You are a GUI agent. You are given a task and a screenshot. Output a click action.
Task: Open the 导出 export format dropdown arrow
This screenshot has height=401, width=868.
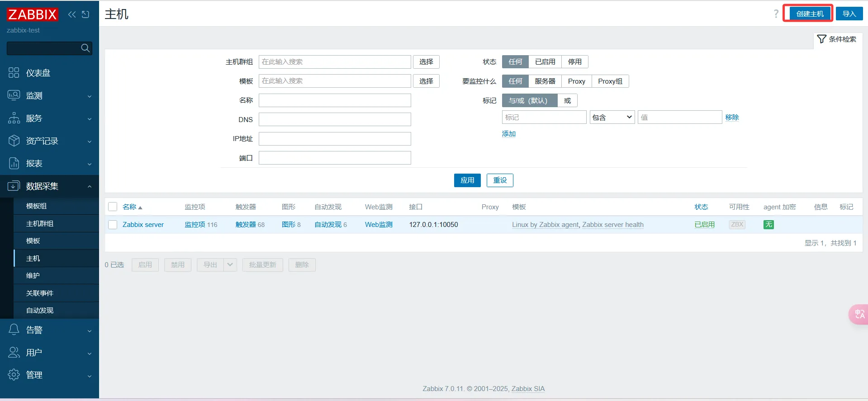[x=230, y=264]
